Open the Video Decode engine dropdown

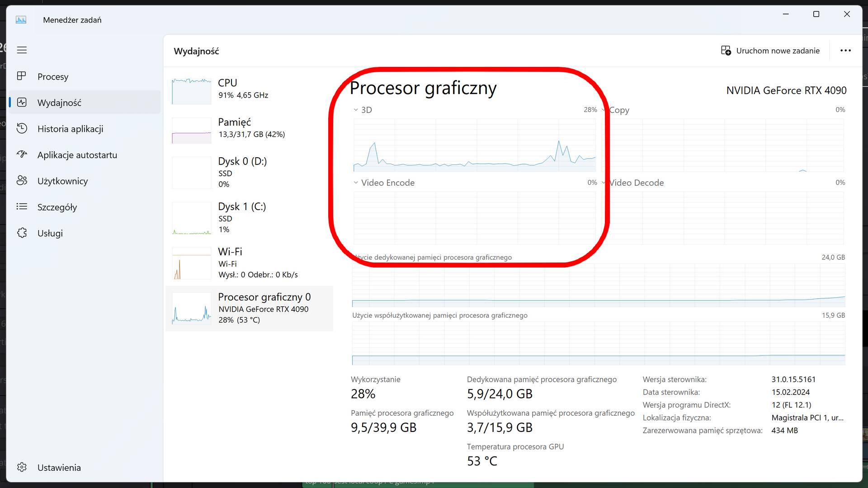[x=604, y=183]
